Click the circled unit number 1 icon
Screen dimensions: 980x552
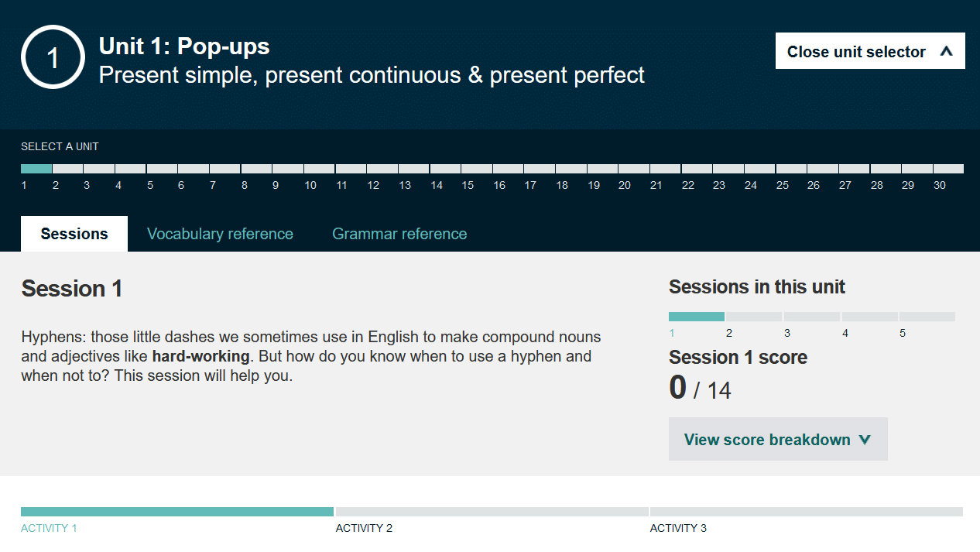coord(53,57)
